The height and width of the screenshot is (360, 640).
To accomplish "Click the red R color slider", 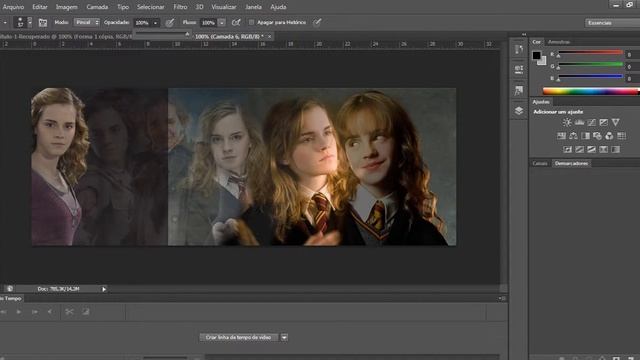I will pyautogui.click(x=590, y=53).
